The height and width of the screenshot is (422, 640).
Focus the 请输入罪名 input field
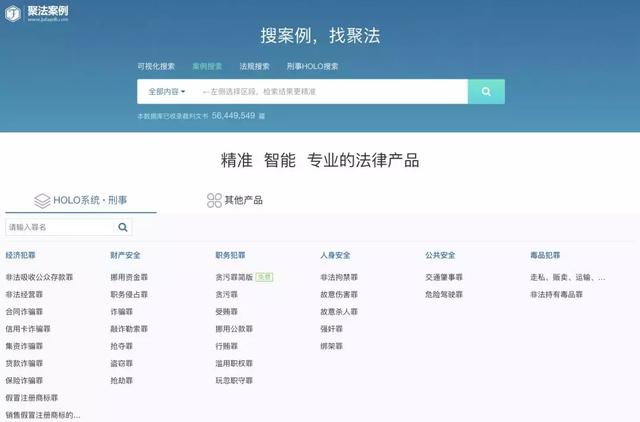(60, 227)
